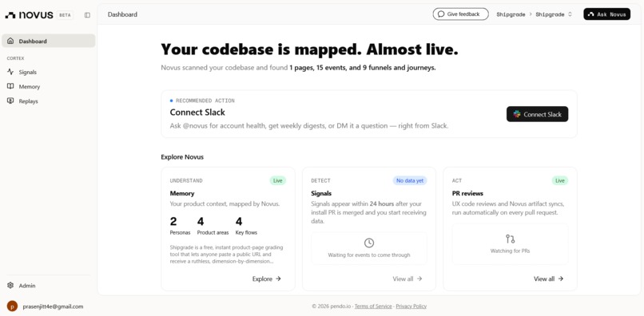
Task: Click the Novus logo in sidebar
Action: click(29, 15)
